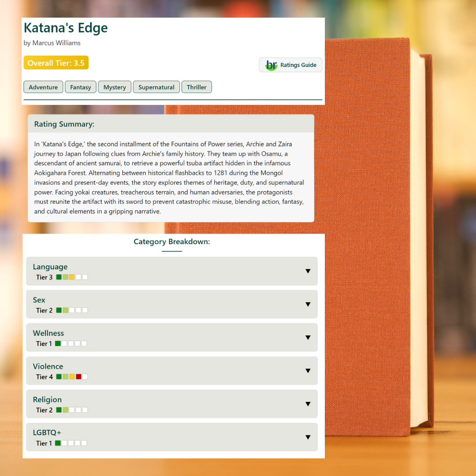The width and height of the screenshot is (476, 476).
Task: Expand the Language category arrow
Action: tap(308, 271)
